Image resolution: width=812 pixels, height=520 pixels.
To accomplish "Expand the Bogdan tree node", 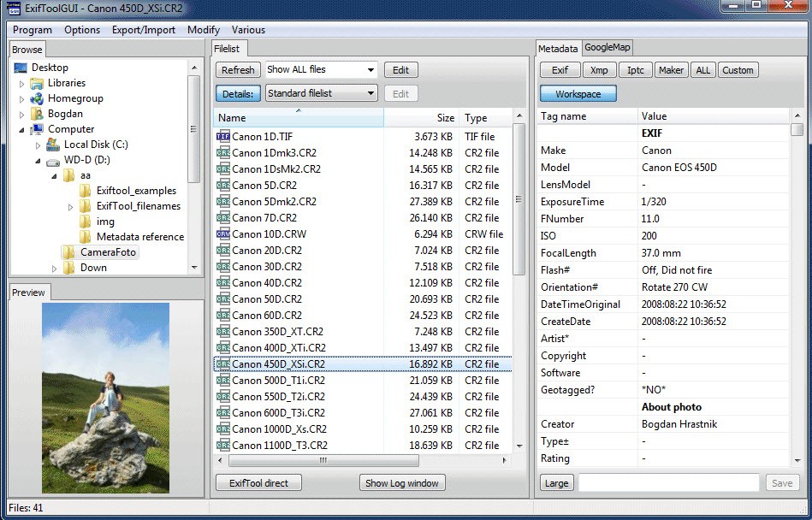I will click(x=21, y=114).
